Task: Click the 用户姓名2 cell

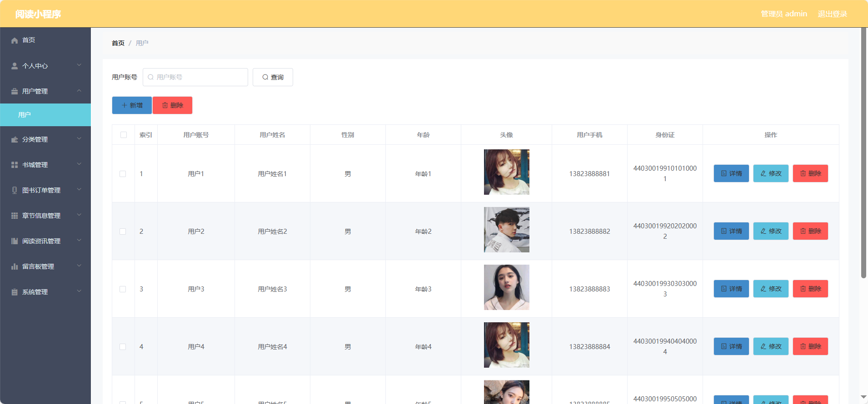Action: click(x=272, y=232)
